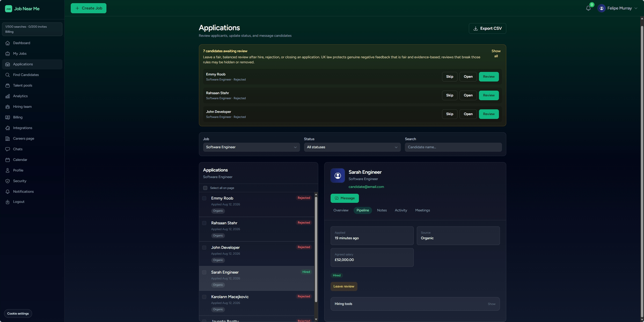644x322 pixels.
Task: Open the Activity tab
Action: [x=401, y=210]
